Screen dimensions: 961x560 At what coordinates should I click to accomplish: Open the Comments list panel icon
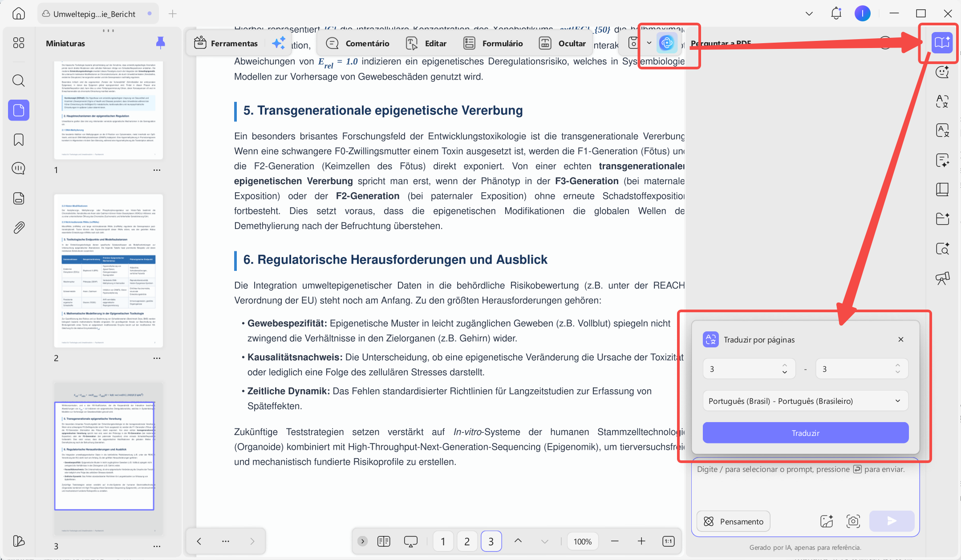19,168
